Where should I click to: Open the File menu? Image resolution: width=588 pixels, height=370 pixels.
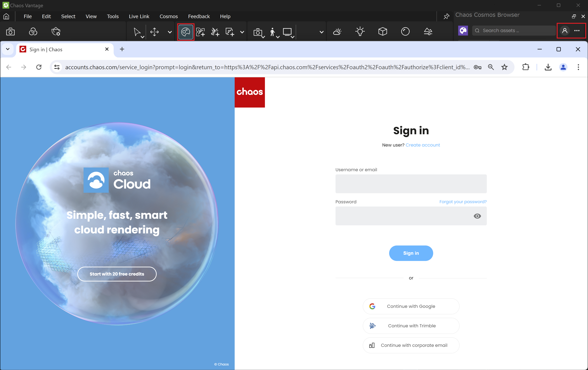pos(28,16)
